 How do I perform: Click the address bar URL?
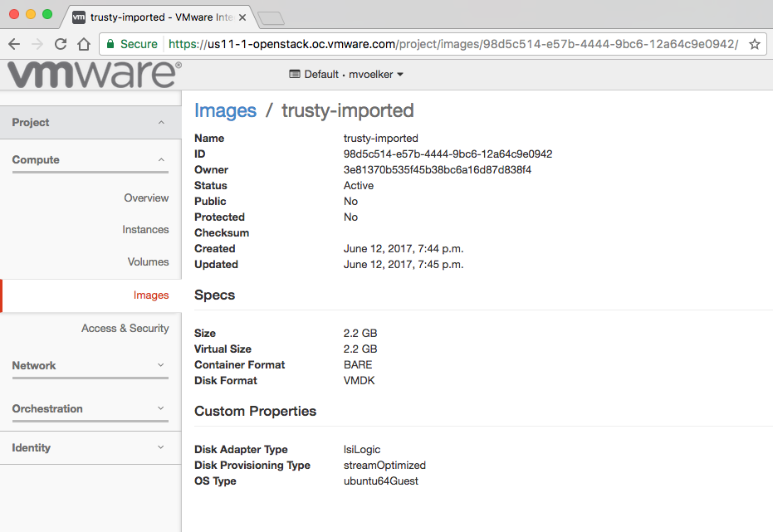pyautogui.click(x=453, y=44)
